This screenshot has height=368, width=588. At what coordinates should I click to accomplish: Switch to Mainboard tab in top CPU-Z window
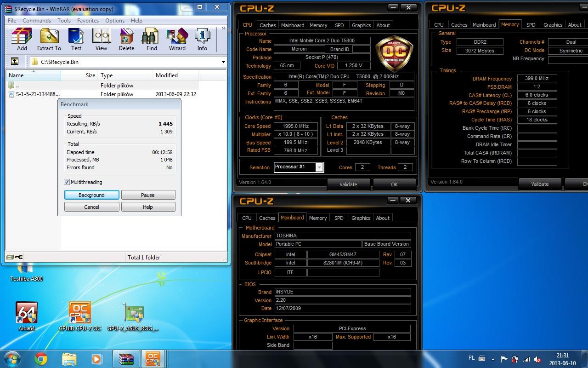(x=293, y=25)
